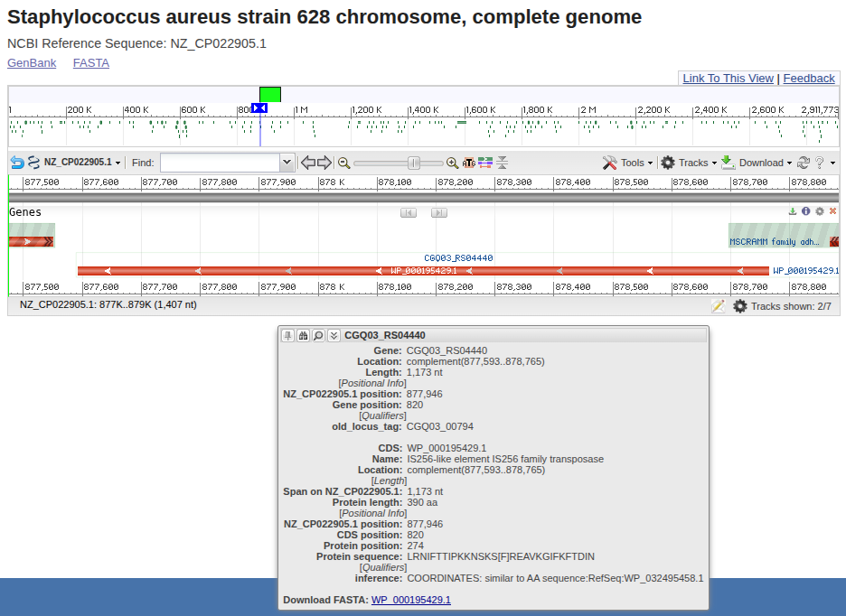Click binoculars search icon in tooltip
The image size is (846, 616).
[303, 335]
